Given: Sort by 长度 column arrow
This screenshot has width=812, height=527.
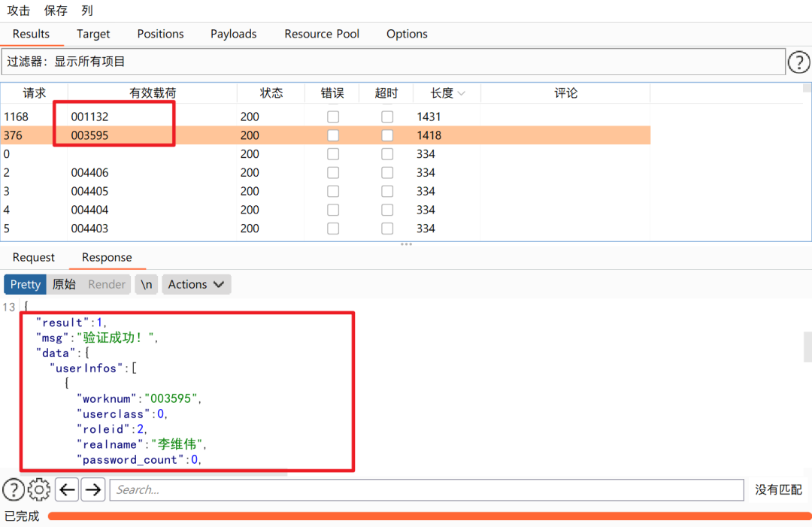Looking at the screenshot, I should coord(462,93).
